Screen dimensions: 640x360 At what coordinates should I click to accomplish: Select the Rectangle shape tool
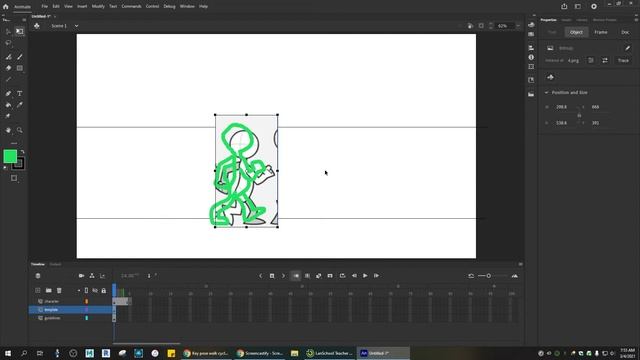[x=19, y=68]
